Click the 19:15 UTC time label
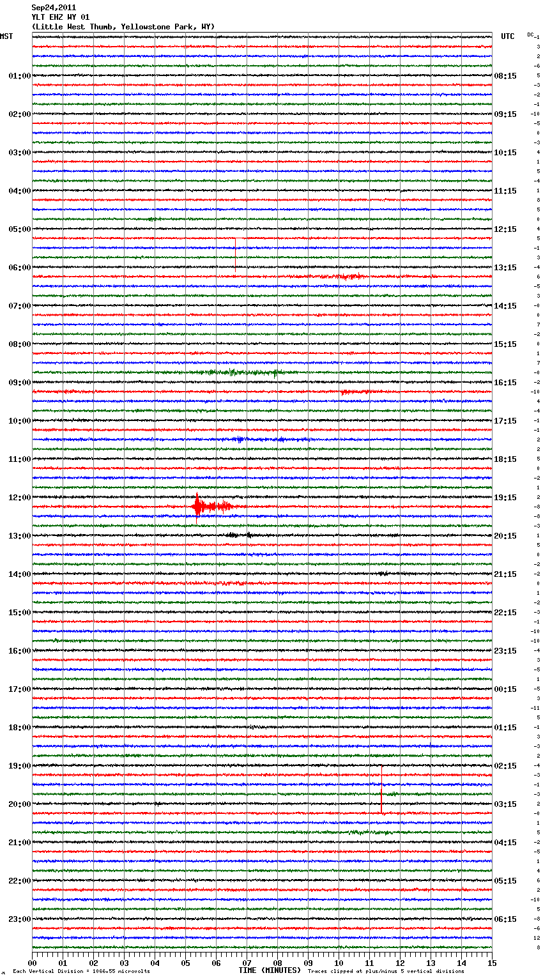 point(505,498)
